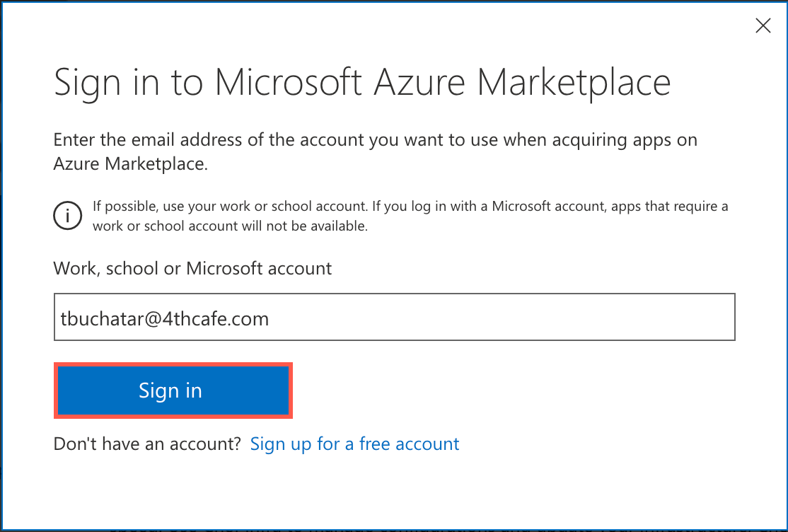Click the information circle icon
Screen dimensions: 788x532
[67, 216]
